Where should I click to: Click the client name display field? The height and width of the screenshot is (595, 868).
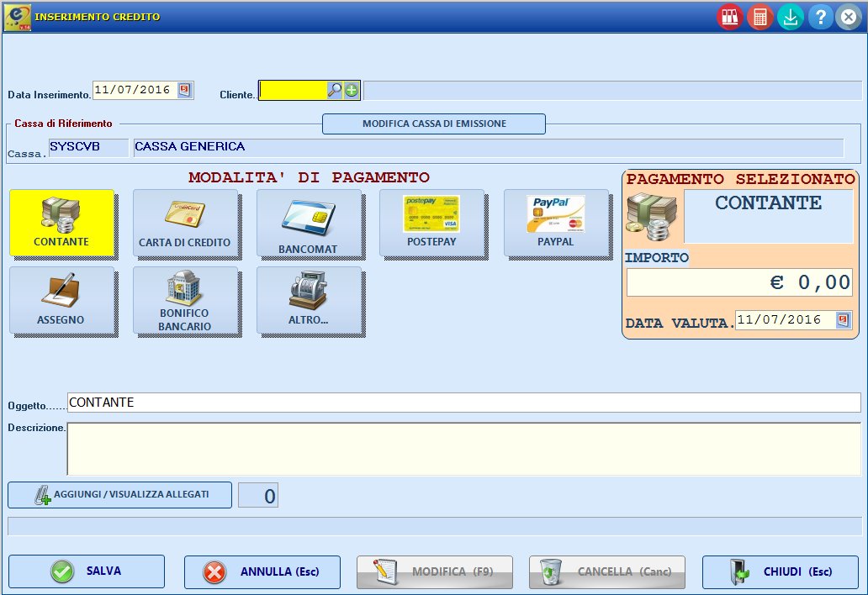click(x=612, y=91)
